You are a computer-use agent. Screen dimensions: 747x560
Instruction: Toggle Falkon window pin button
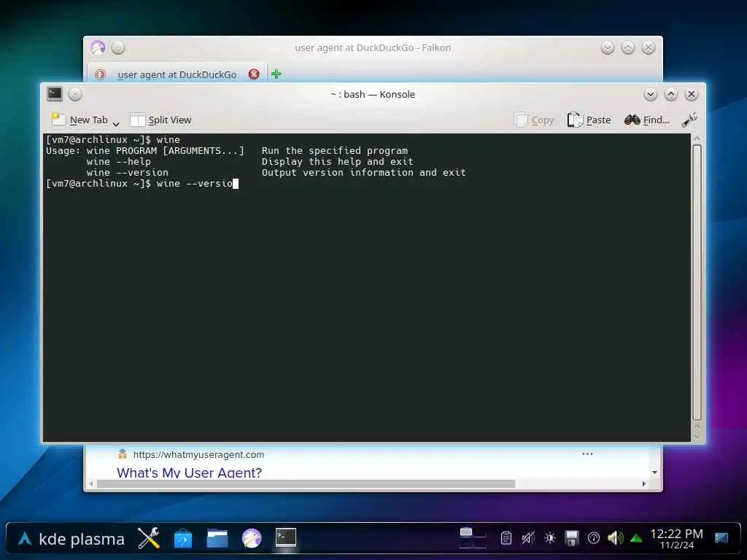(118, 47)
